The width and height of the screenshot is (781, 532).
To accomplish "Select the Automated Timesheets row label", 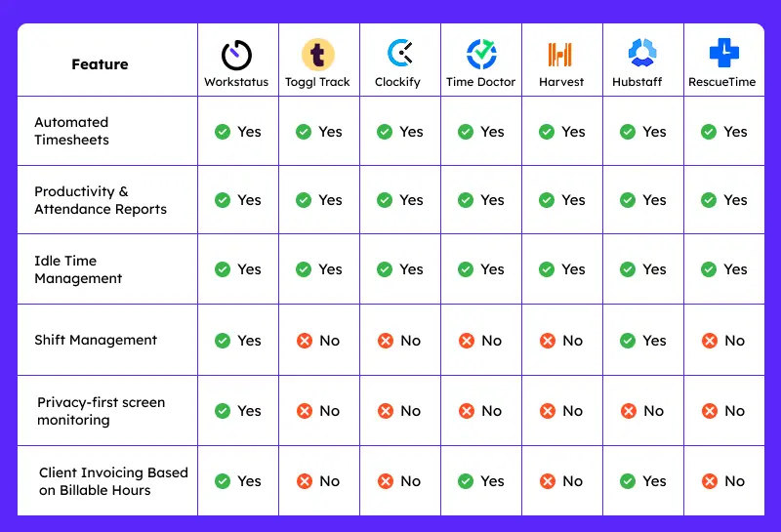I will click(72, 131).
